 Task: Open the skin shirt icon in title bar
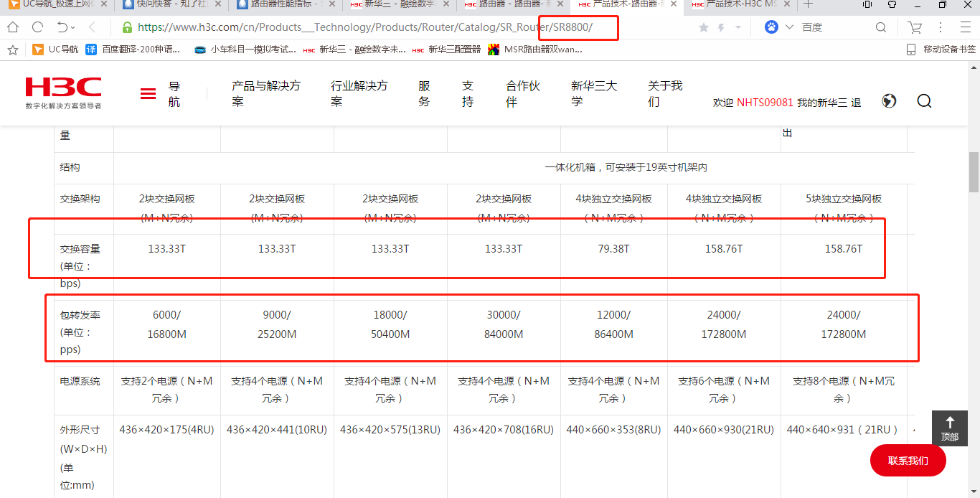point(892,4)
